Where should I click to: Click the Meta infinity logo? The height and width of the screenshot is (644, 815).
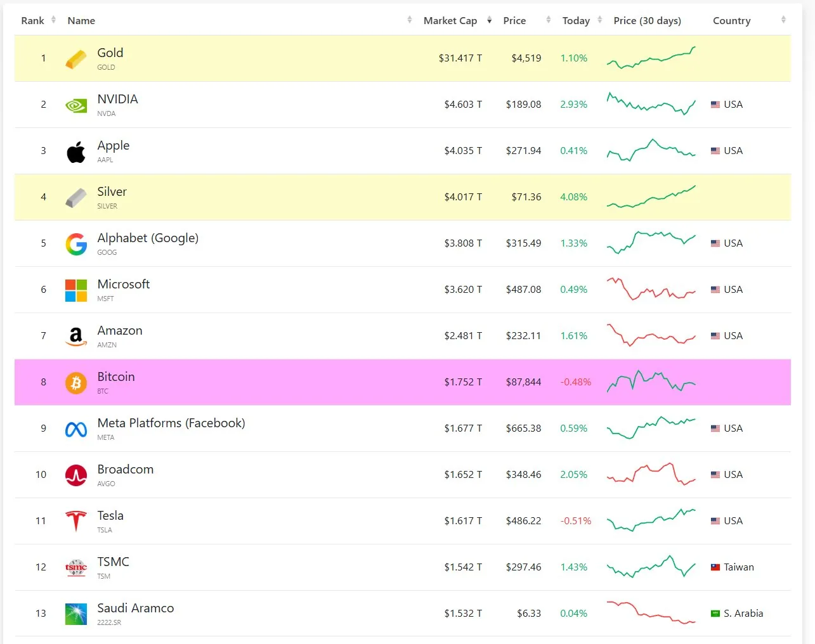point(76,430)
